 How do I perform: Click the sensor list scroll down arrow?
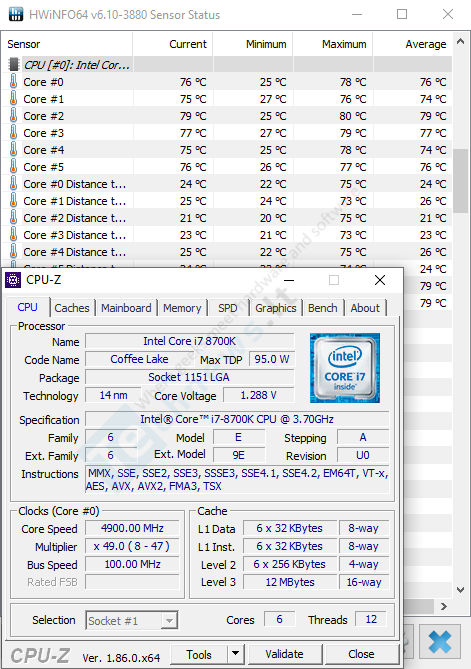[461, 590]
